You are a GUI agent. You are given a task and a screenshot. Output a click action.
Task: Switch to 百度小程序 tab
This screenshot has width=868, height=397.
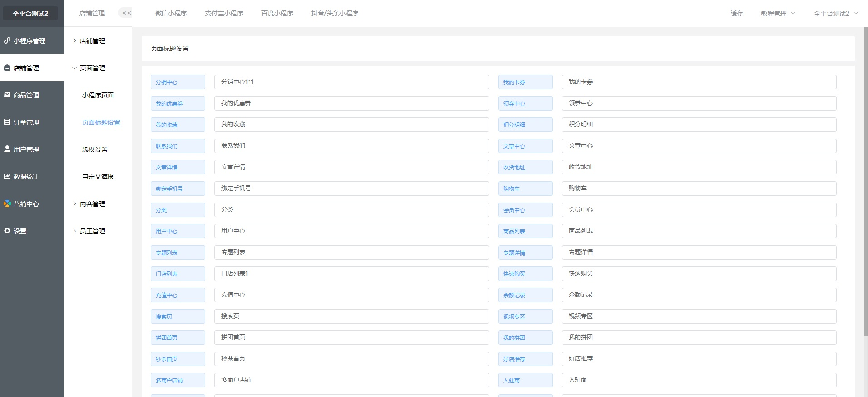277,13
